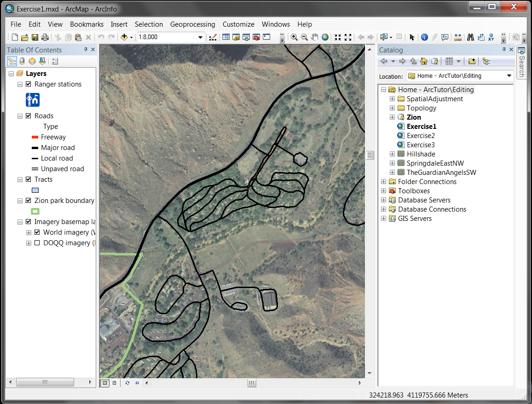Launch the ArcToolbox window
This screenshot has height=404, width=532.
click(x=256, y=37)
